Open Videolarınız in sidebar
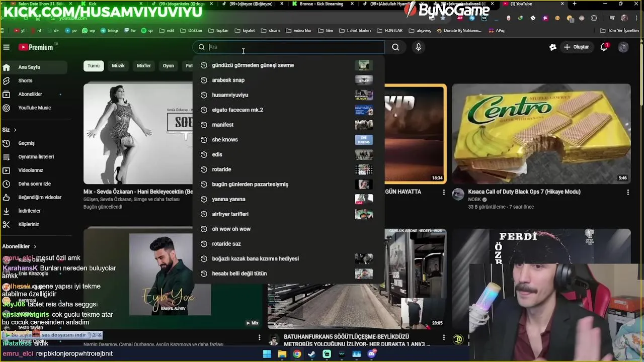Image resolution: width=644 pixels, height=362 pixels. click(x=33, y=170)
